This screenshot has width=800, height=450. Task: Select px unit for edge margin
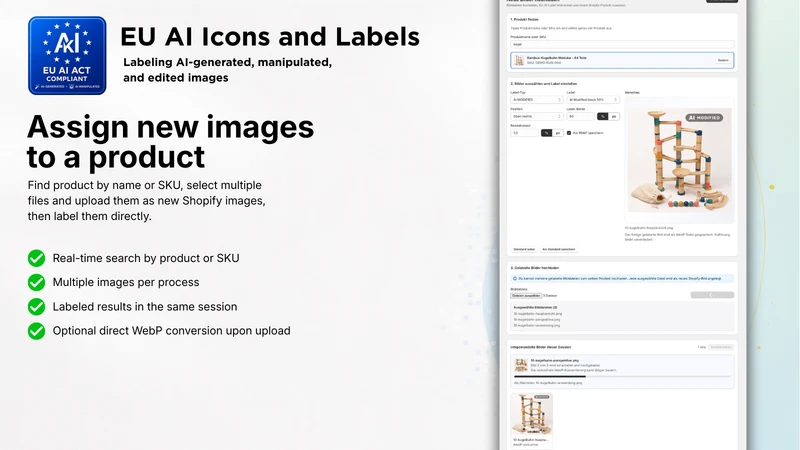[558, 133]
